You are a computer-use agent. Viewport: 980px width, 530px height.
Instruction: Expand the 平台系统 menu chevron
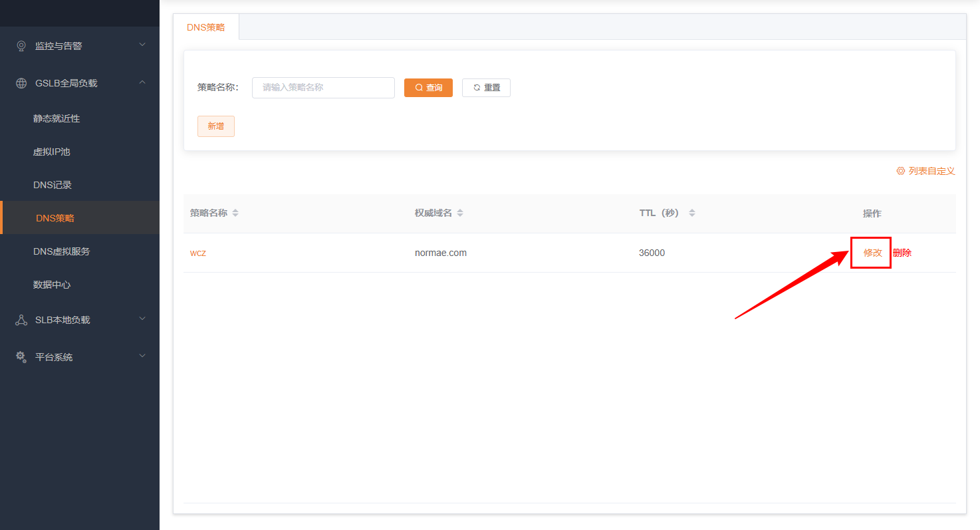[142, 356]
